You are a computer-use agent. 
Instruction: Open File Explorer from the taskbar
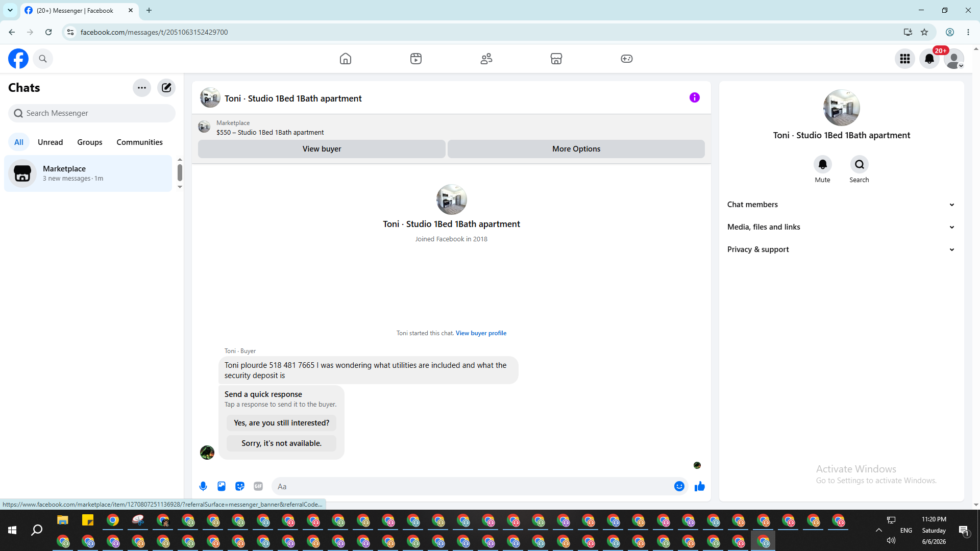(63, 520)
